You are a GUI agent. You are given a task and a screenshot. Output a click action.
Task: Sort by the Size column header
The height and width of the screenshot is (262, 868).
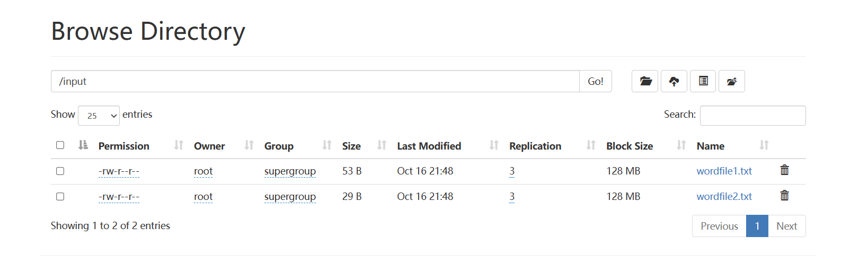(x=351, y=146)
